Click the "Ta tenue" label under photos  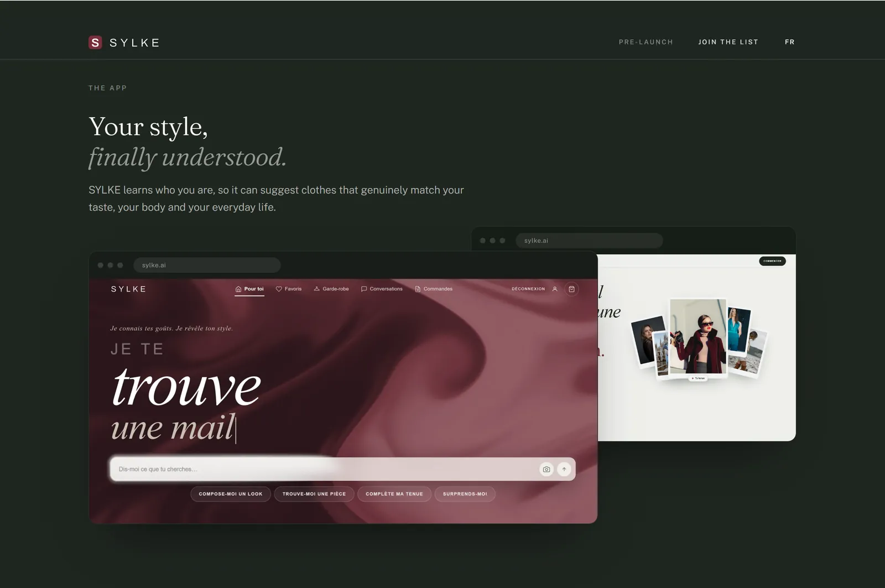point(698,378)
